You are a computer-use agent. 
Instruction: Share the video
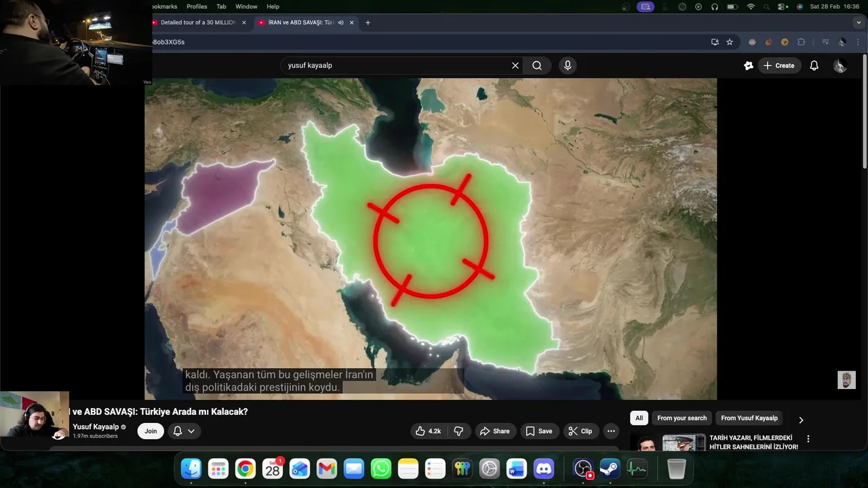(x=494, y=431)
